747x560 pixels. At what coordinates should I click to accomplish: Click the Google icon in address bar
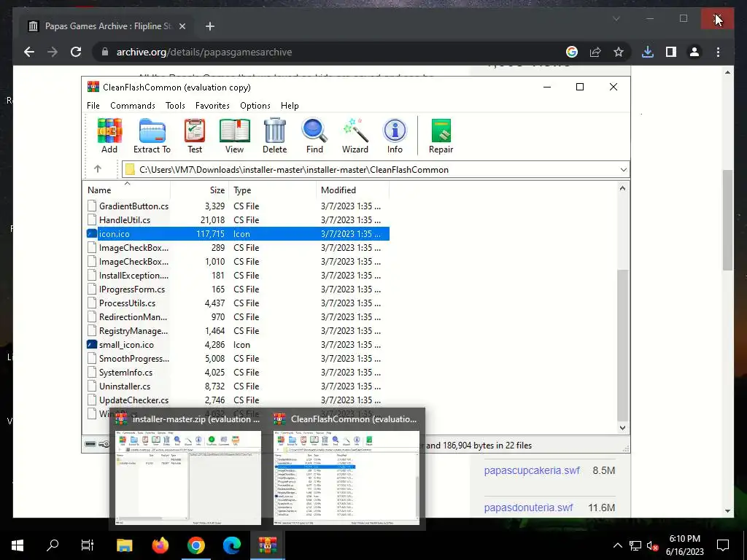(572, 52)
